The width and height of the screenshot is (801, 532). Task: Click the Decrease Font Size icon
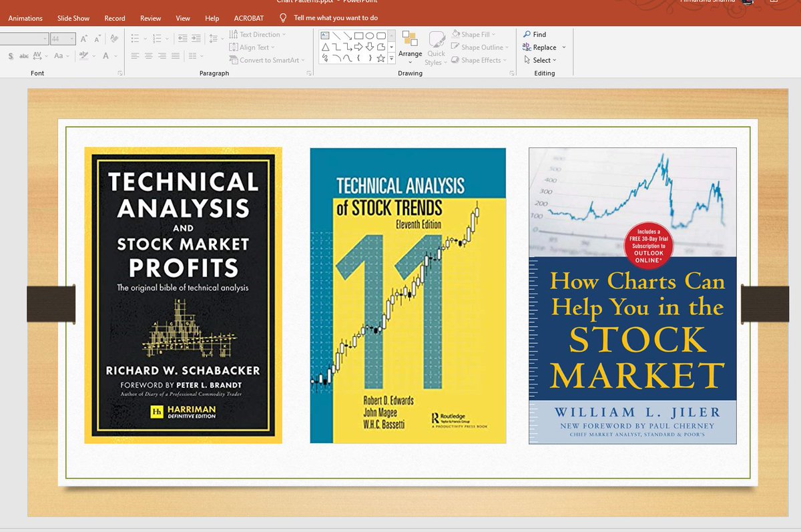point(97,39)
